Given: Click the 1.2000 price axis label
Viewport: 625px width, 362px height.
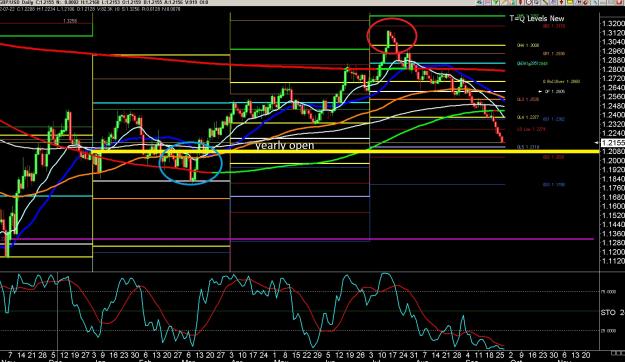Looking at the screenshot, I should pos(613,160).
